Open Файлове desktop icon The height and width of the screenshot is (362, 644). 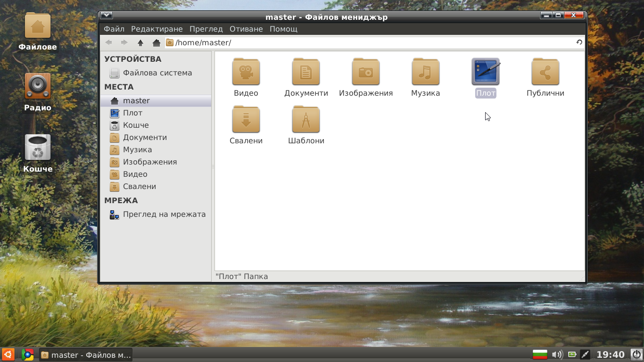(38, 32)
